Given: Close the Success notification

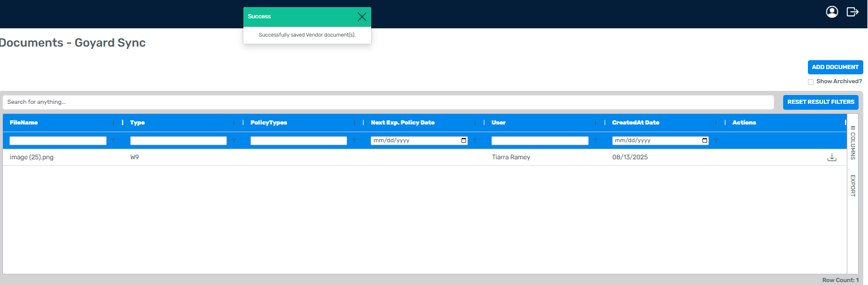Looking at the screenshot, I should point(362,17).
